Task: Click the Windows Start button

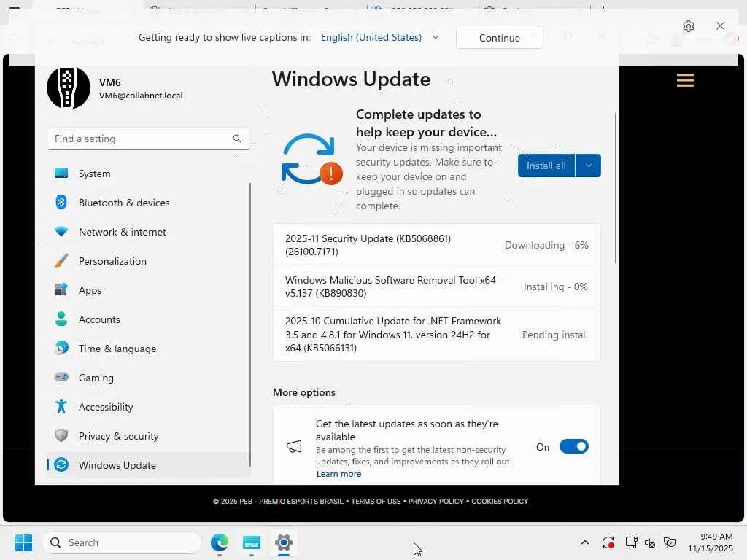Action: (x=23, y=542)
